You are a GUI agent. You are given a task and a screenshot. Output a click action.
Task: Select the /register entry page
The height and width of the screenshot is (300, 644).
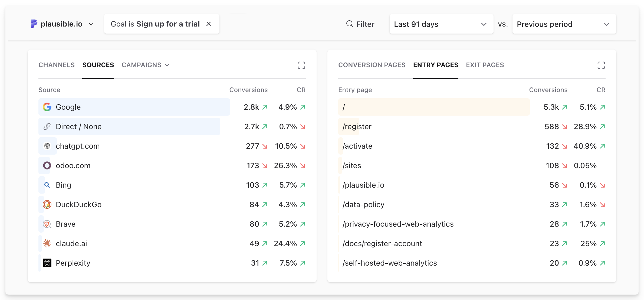(x=357, y=126)
